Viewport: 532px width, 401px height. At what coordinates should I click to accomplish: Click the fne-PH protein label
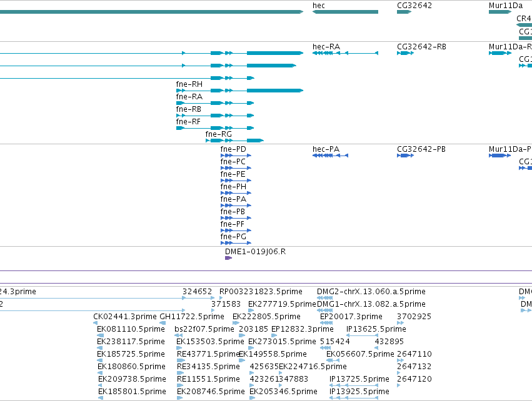pyautogui.click(x=233, y=187)
